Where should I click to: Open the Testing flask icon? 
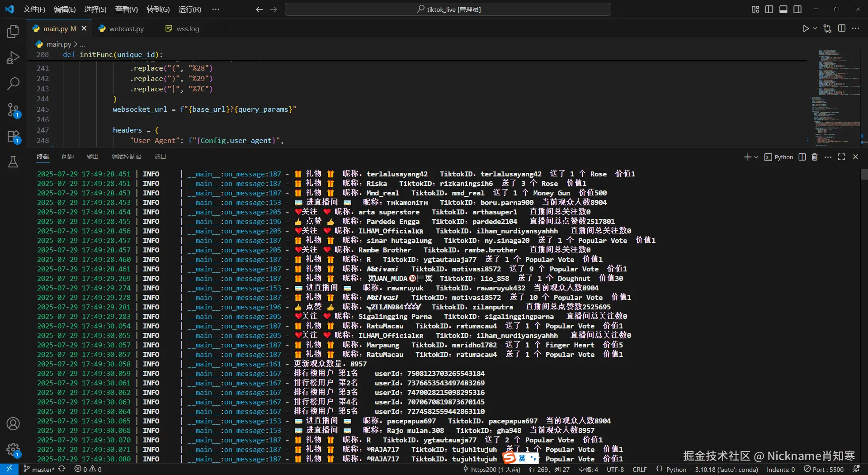pyautogui.click(x=13, y=162)
